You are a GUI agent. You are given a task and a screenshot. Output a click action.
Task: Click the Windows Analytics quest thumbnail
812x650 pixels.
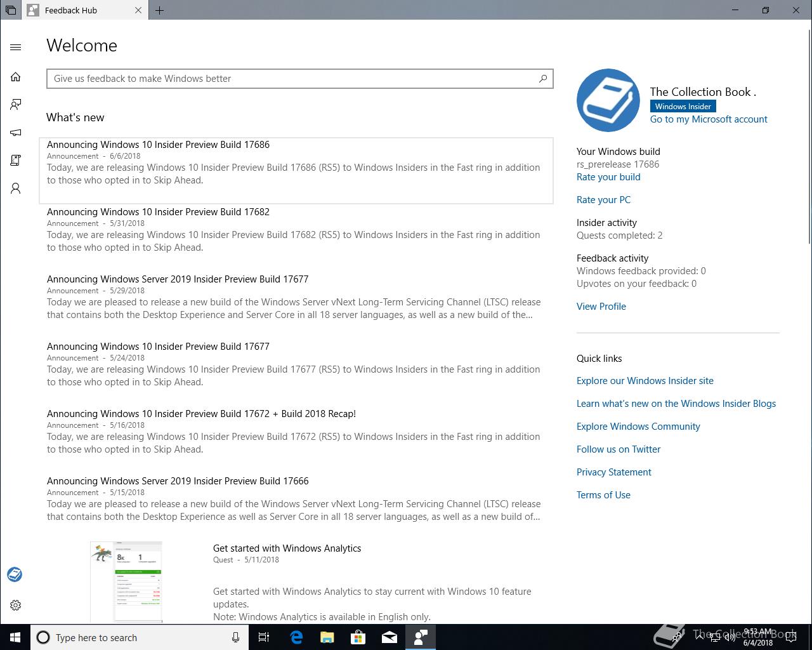click(x=126, y=582)
